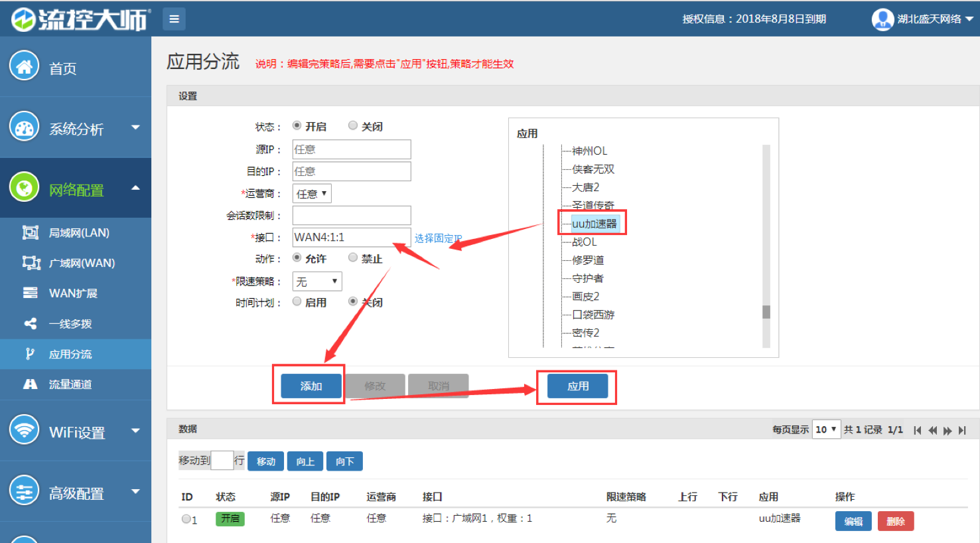This screenshot has width=980, height=543.
Task: Click the 编辑 button for record 1
Action: pos(853,521)
